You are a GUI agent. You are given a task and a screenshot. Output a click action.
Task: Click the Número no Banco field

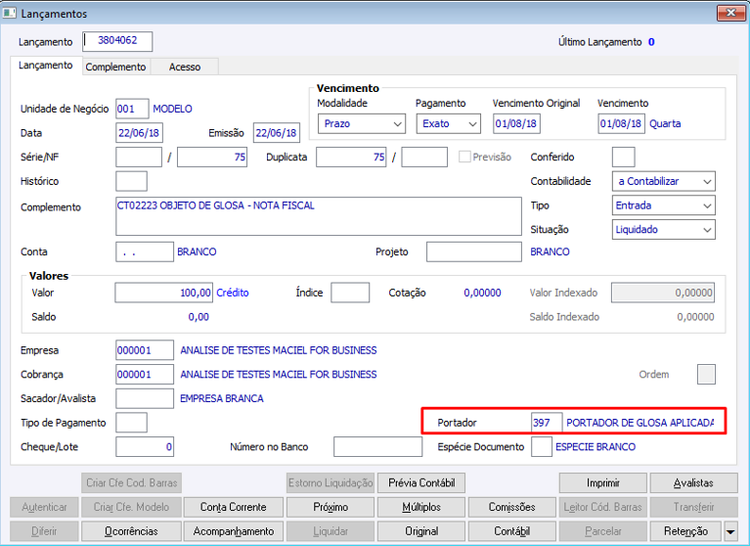pyautogui.click(x=378, y=447)
